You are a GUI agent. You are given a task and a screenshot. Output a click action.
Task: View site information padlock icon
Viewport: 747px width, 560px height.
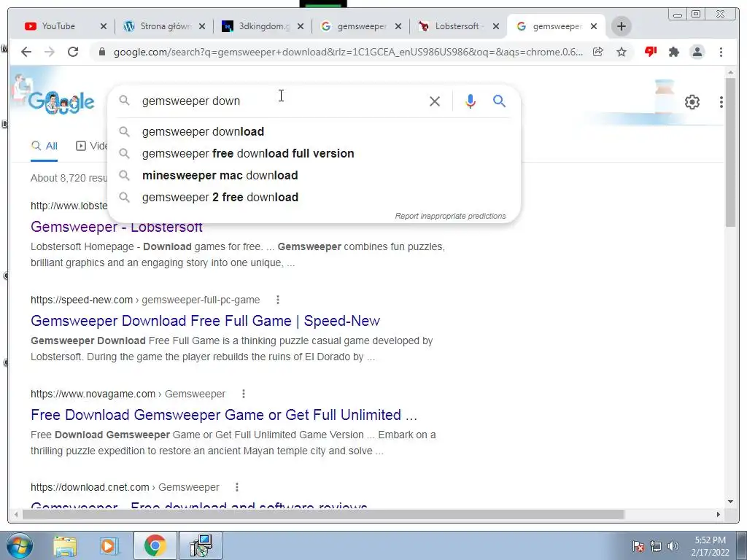(101, 52)
